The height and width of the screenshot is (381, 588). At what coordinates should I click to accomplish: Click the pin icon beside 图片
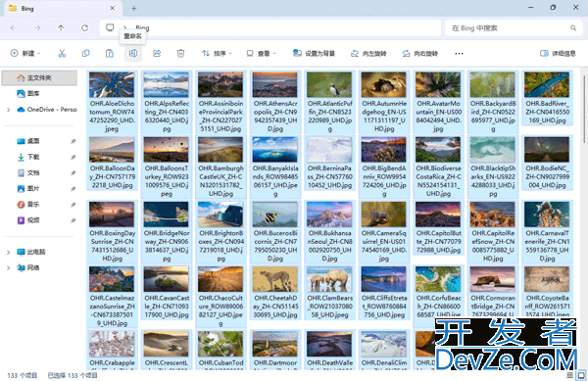(x=73, y=189)
